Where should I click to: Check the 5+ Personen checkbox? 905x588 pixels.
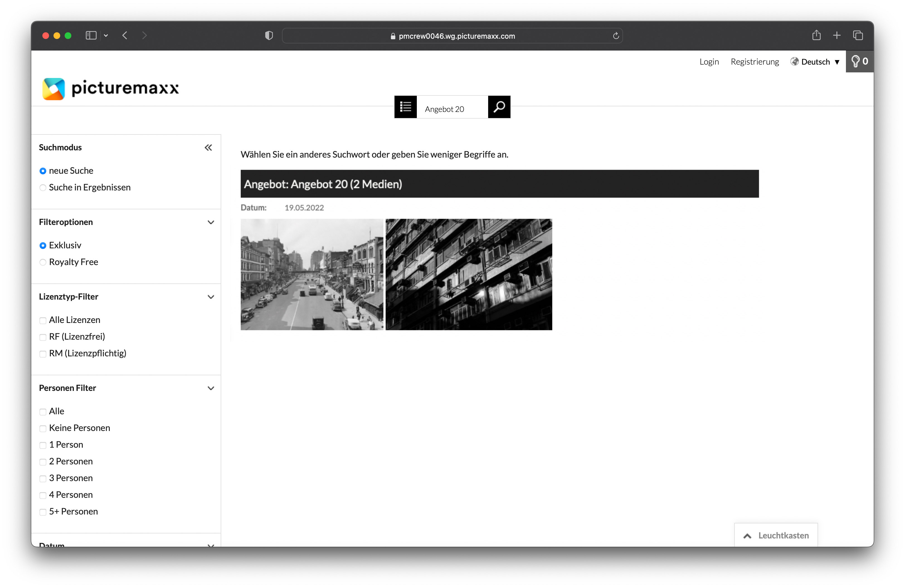[x=43, y=512]
